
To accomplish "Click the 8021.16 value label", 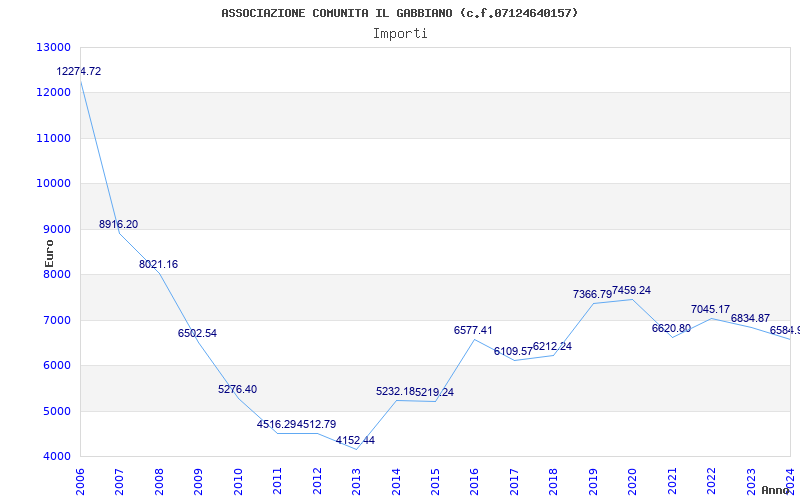I will (x=158, y=264).
